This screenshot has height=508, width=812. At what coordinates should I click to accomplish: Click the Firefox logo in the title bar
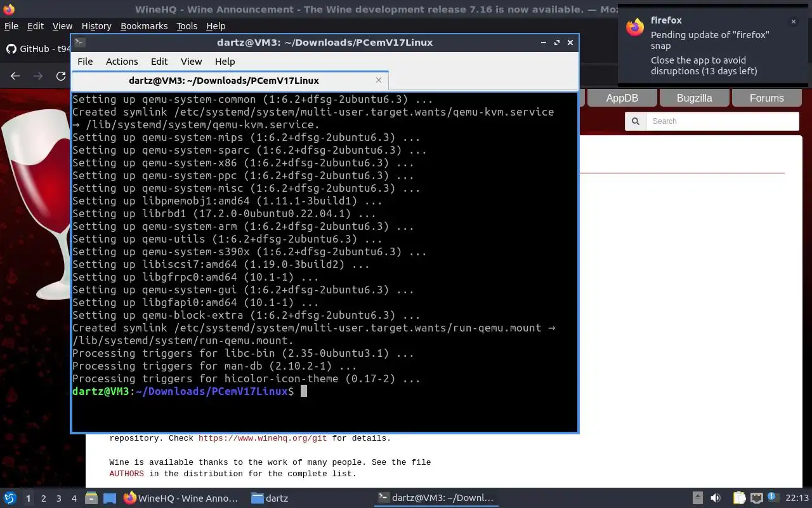(8, 10)
